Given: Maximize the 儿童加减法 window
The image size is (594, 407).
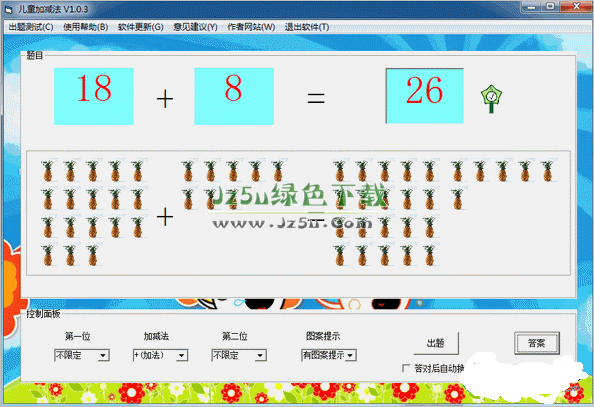Looking at the screenshot, I should 550,6.
